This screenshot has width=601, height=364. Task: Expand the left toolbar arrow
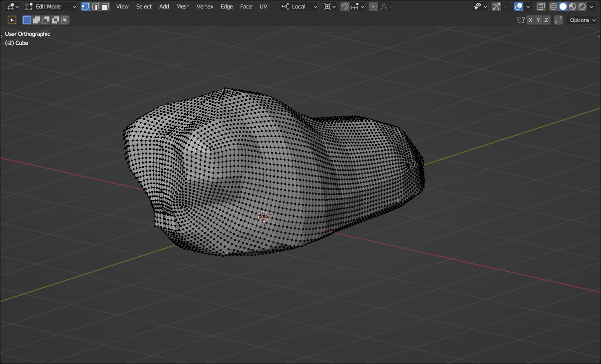pos(2,36)
